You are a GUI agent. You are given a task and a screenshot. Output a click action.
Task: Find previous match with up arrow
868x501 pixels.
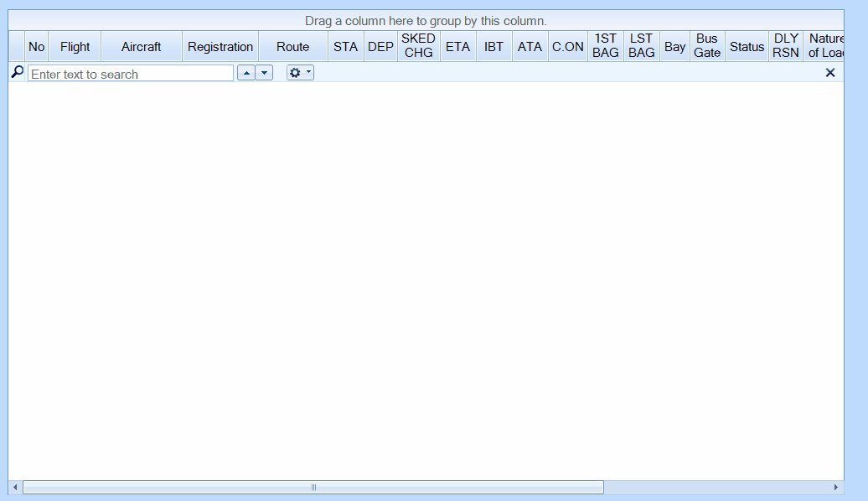[x=246, y=73]
